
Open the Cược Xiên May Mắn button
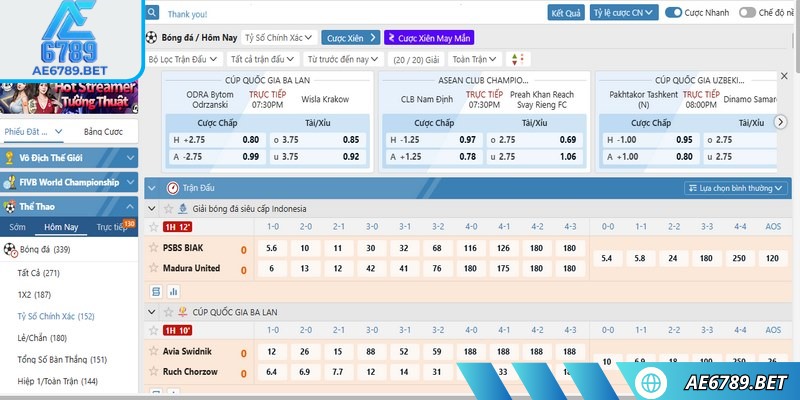[428, 37]
